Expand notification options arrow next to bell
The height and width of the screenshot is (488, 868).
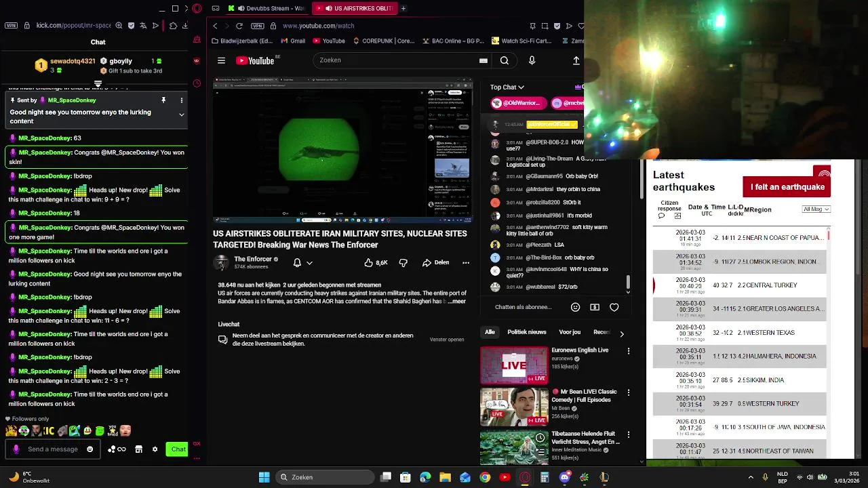[x=309, y=263]
